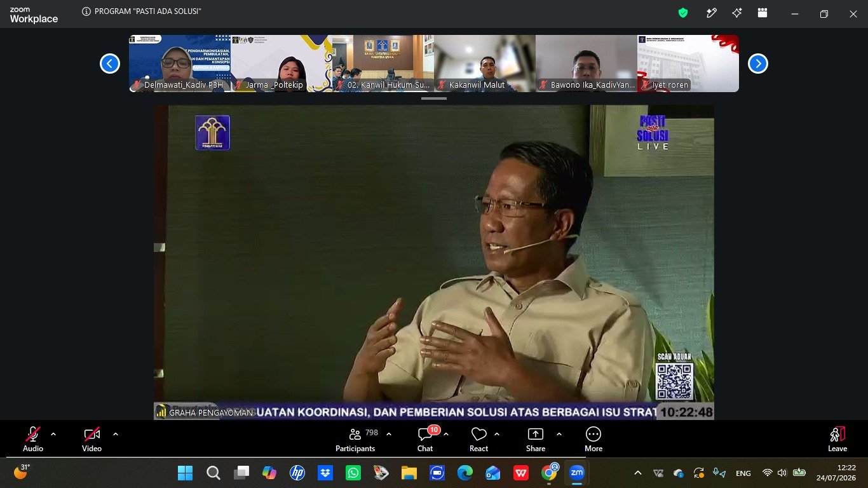The width and height of the screenshot is (868, 488).
Task: Open the Participants panel
Action: 355,439
